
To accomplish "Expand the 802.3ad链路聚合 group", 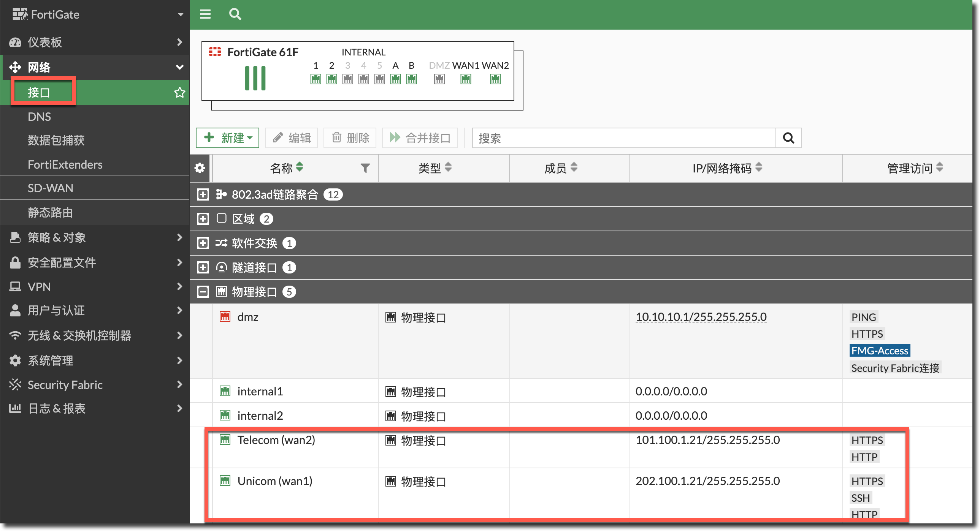I will (x=203, y=194).
